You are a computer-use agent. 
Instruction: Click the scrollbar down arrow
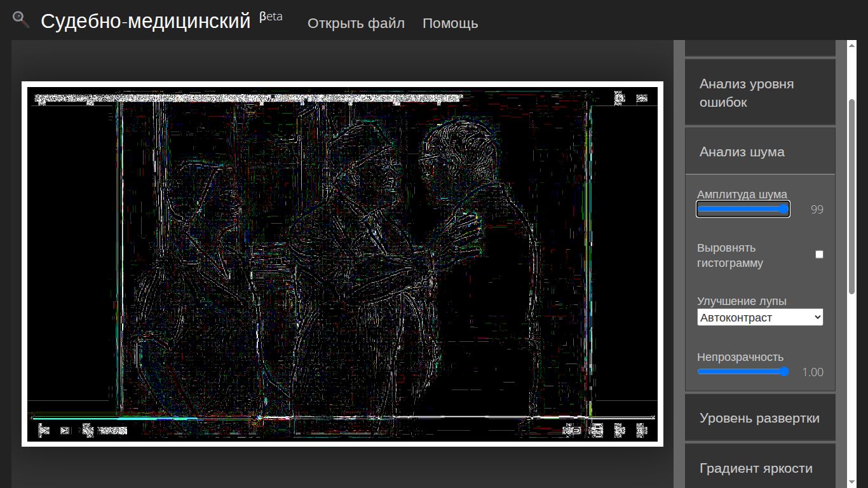(x=852, y=482)
